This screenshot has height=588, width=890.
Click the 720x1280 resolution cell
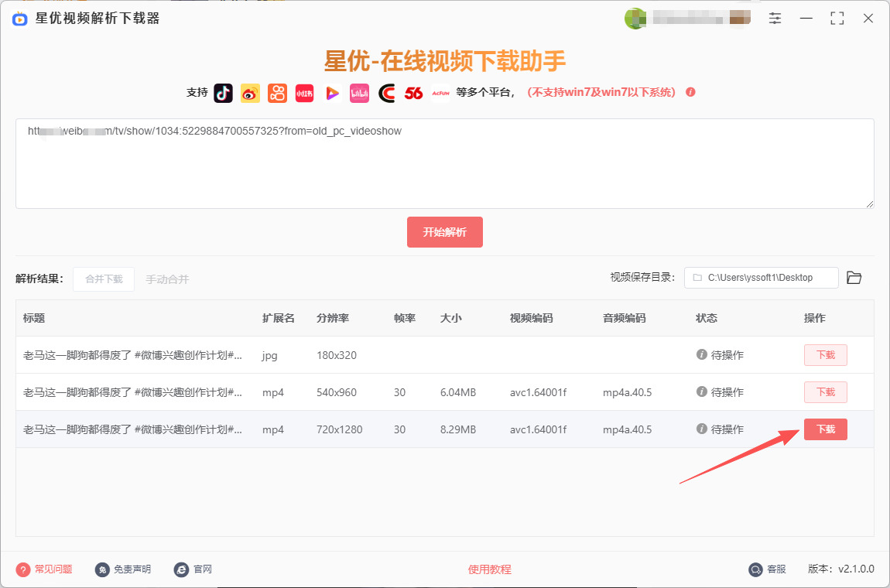point(340,429)
